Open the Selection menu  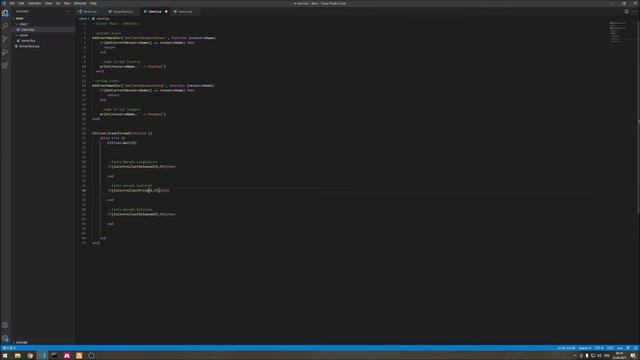click(x=35, y=3)
